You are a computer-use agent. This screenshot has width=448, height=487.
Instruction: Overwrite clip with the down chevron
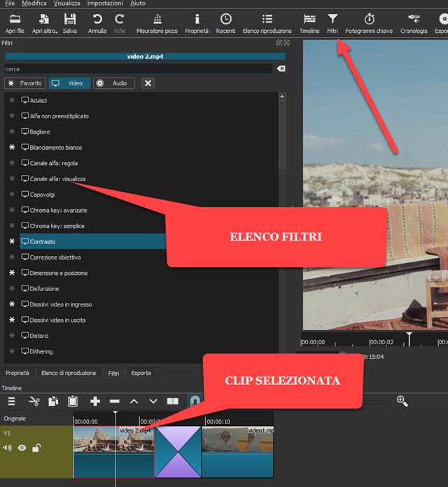(153, 401)
